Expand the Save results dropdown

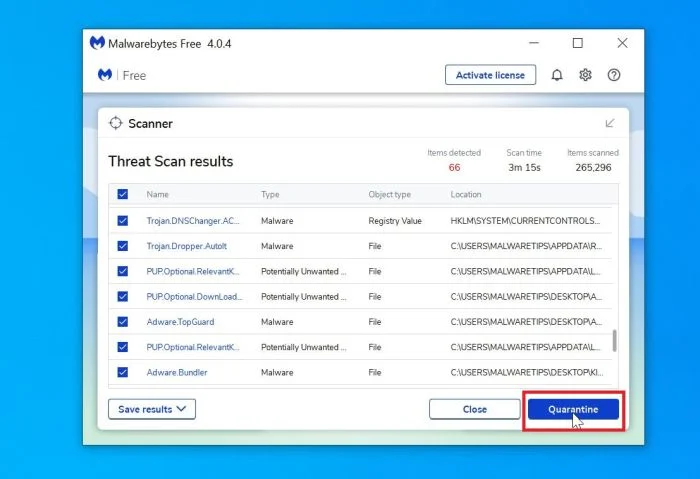[x=152, y=409]
